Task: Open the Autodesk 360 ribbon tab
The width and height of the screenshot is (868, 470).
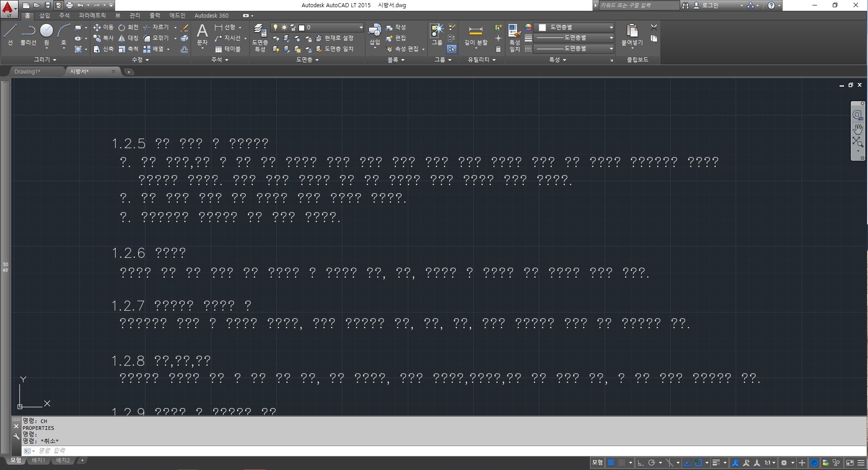Action: pos(211,15)
